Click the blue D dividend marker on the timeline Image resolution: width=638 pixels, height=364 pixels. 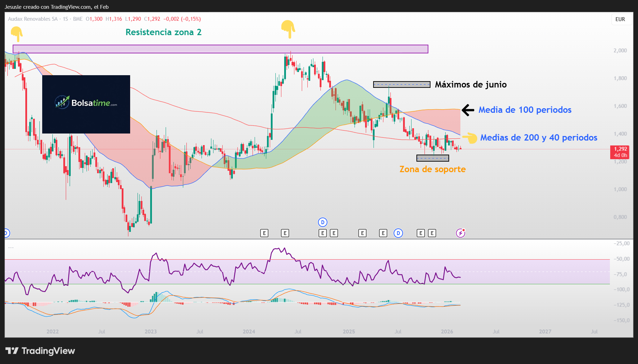tap(323, 222)
